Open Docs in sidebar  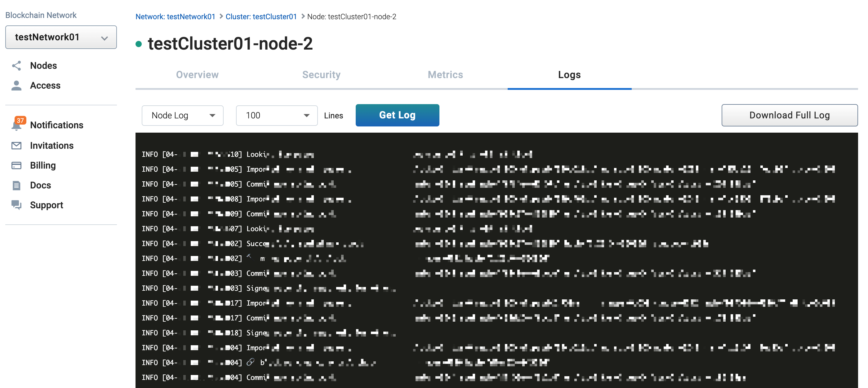click(40, 185)
